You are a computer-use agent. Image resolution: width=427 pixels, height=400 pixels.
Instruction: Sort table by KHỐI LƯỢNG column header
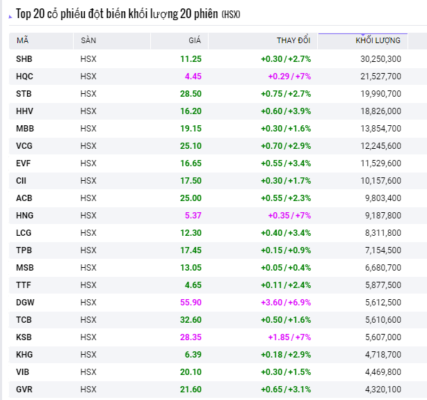[378, 41]
